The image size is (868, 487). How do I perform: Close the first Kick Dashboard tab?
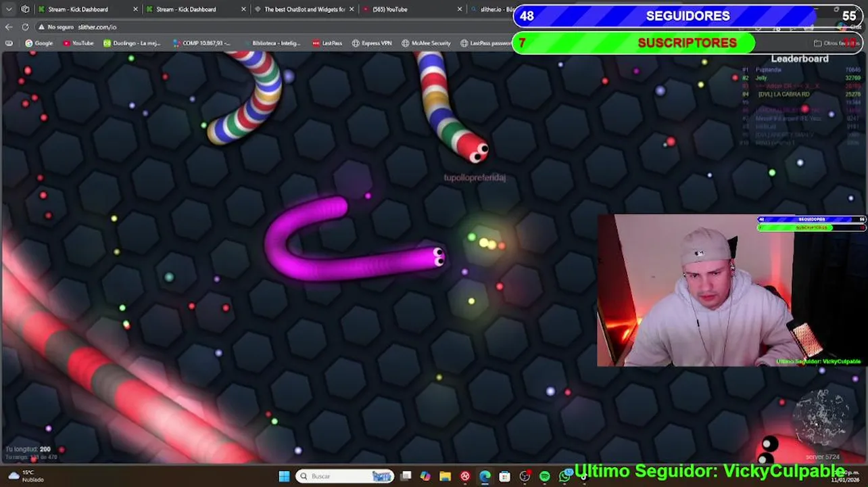click(x=135, y=9)
